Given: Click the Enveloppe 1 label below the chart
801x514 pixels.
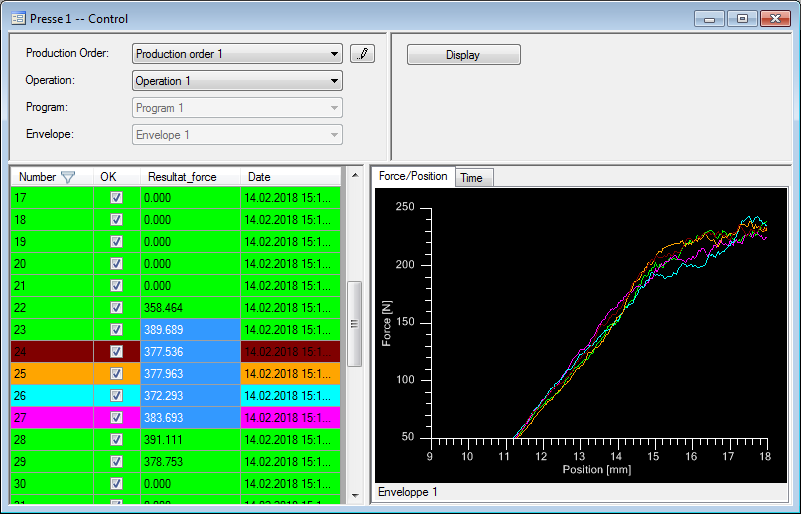Looking at the screenshot, I should click(408, 492).
